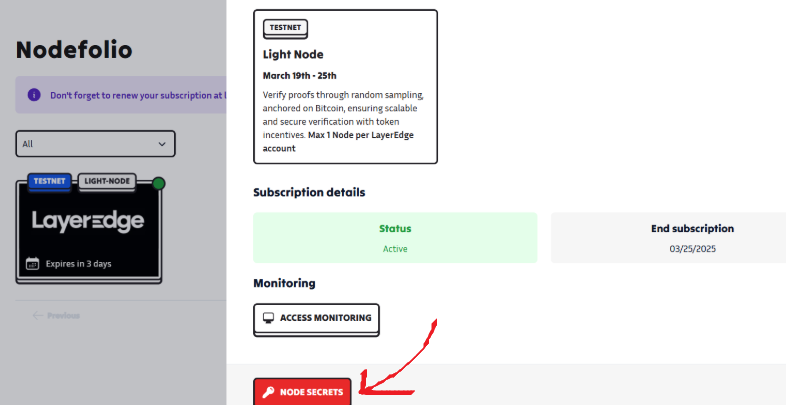Click the calendar icon beside Expires in 3 days
Screen dimensions: 786x405
33,264
